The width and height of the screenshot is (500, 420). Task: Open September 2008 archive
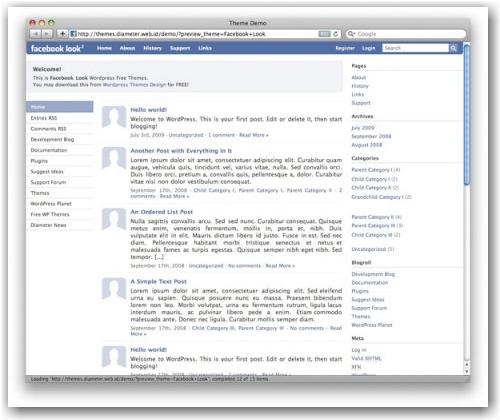(371, 136)
